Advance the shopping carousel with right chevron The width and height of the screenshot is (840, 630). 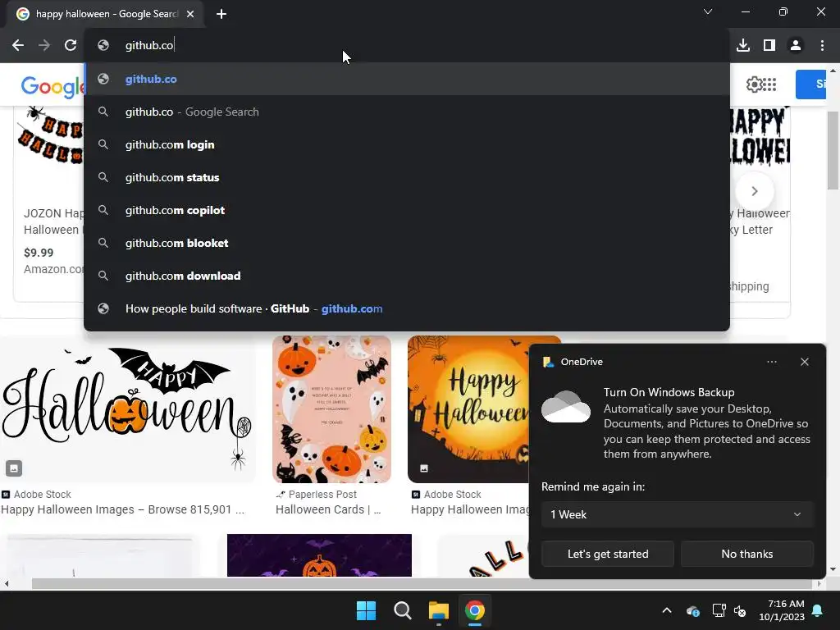pos(755,191)
